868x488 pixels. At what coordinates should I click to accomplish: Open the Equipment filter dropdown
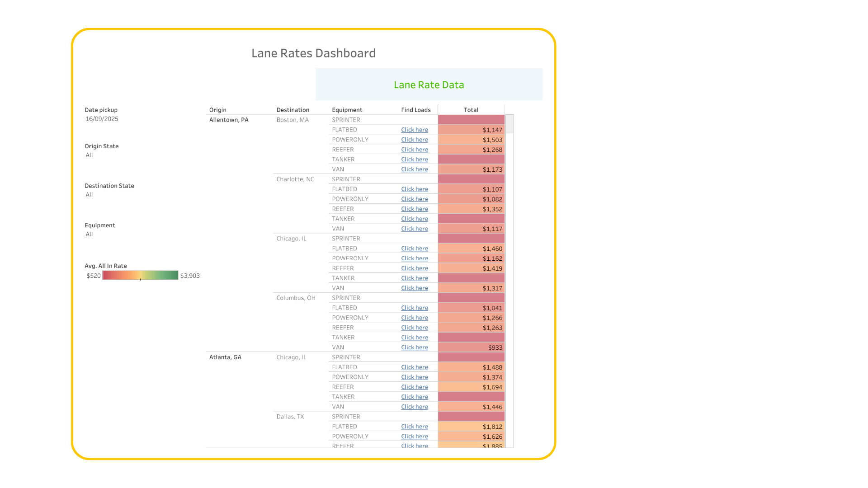click(x=90, y=234)
